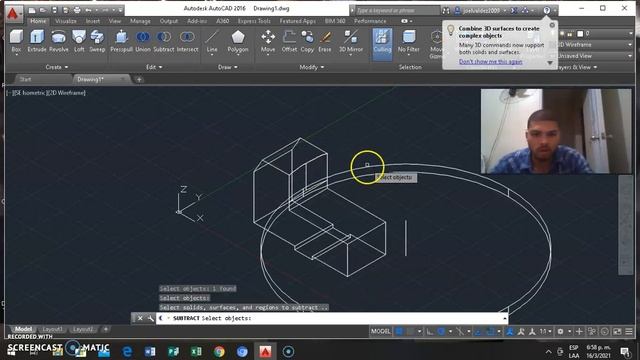This screenshot has width=640, height=360.
Task: Click the signed-in user account button
Action: pos(480,10)
